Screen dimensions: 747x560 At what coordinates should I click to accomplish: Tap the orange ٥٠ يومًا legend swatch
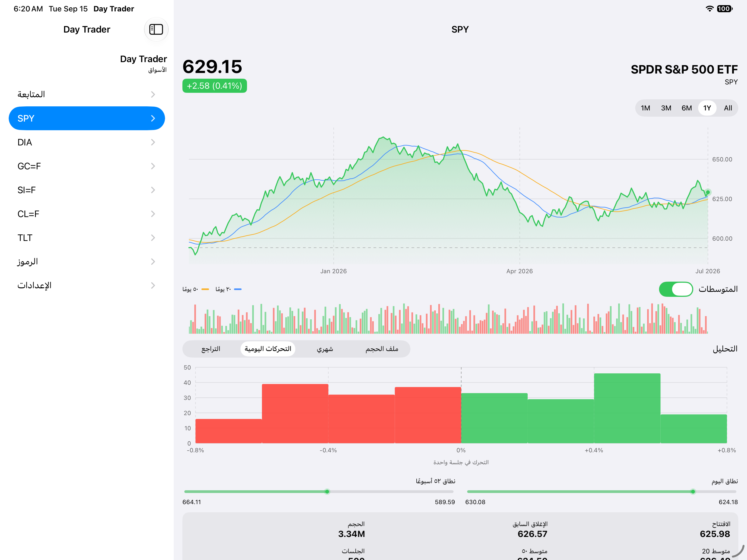(x=205, y=289)
